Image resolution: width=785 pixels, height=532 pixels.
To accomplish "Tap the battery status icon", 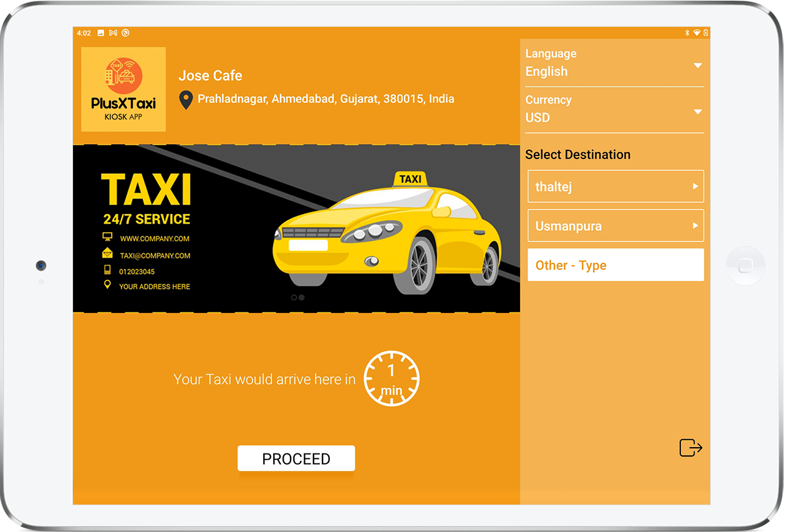I will 706,33.
